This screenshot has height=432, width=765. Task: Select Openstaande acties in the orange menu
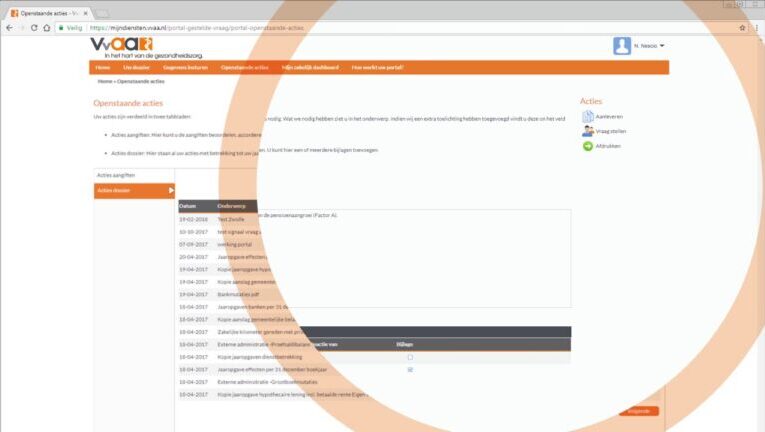(x=244, y=67)
